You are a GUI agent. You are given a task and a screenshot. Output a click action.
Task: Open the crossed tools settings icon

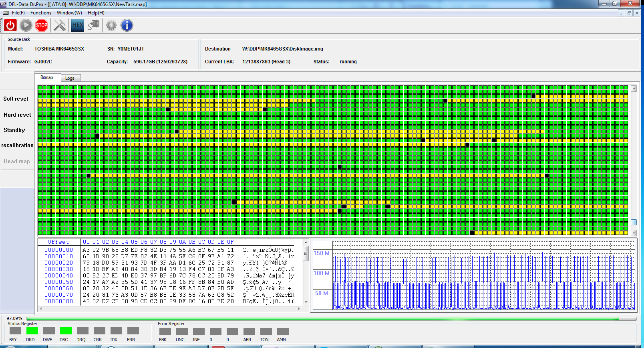tap(60, 26)
